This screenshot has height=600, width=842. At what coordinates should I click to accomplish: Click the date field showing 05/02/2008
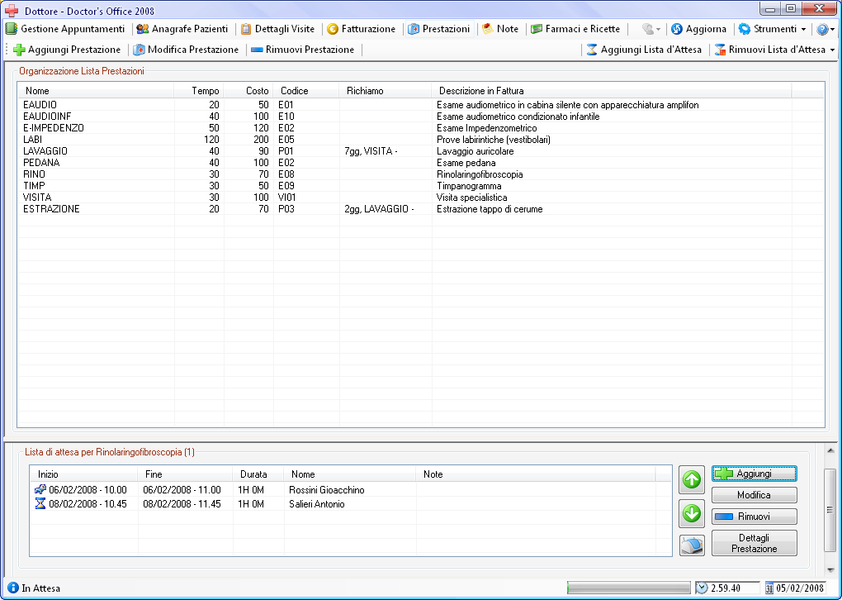click(795, 588)
